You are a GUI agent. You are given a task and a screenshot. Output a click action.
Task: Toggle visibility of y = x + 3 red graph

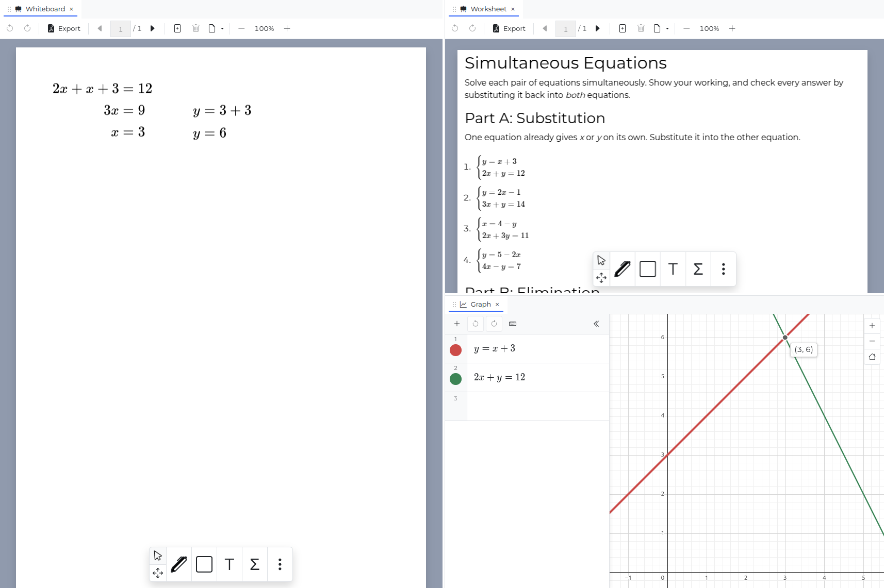(x=455, y=350)
